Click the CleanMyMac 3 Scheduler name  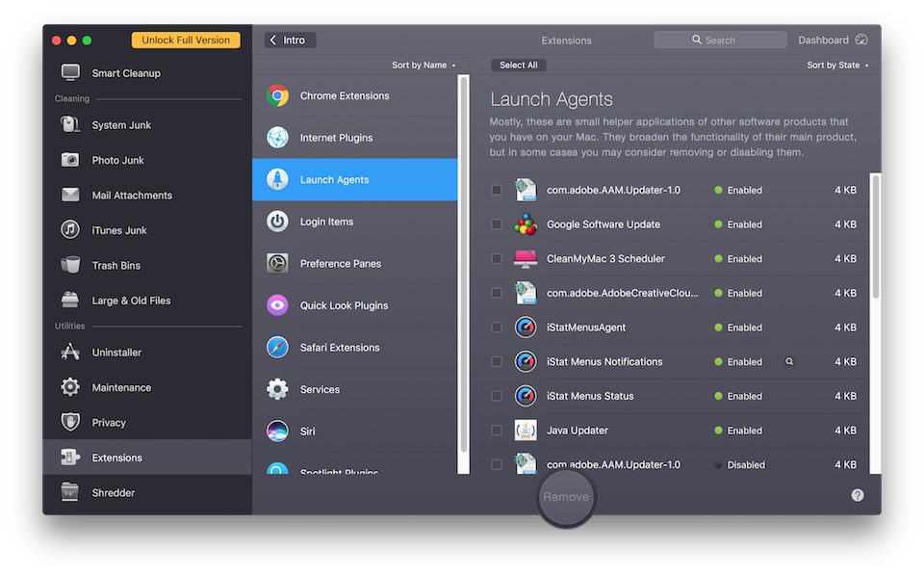click(x=605, y=258)
